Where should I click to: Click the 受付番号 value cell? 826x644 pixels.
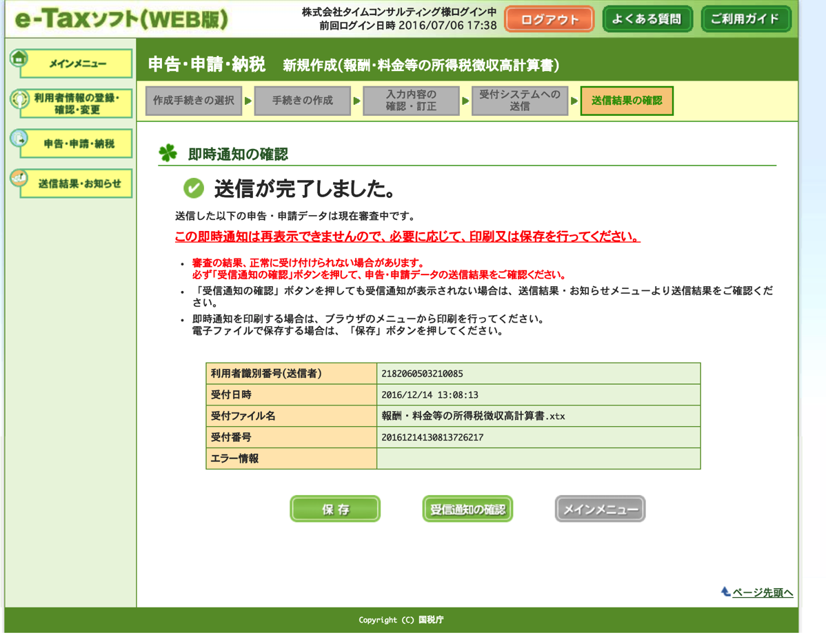[x=538, y=437]
